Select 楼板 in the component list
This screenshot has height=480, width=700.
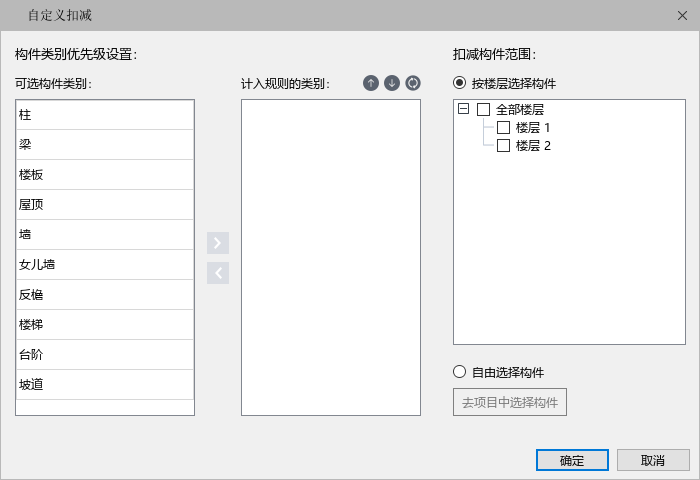[105, 175]
